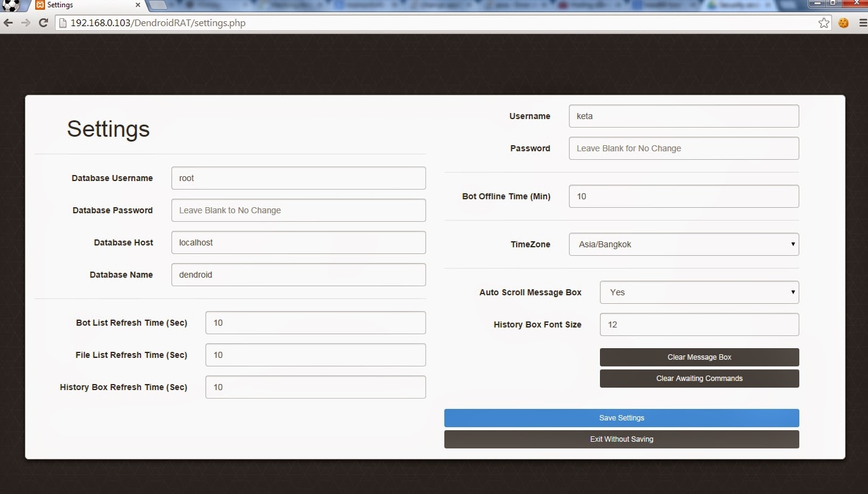Click the cookie extension icon
Image resolution: width=868 pixels, height=494 pixels.
(843, 23)
